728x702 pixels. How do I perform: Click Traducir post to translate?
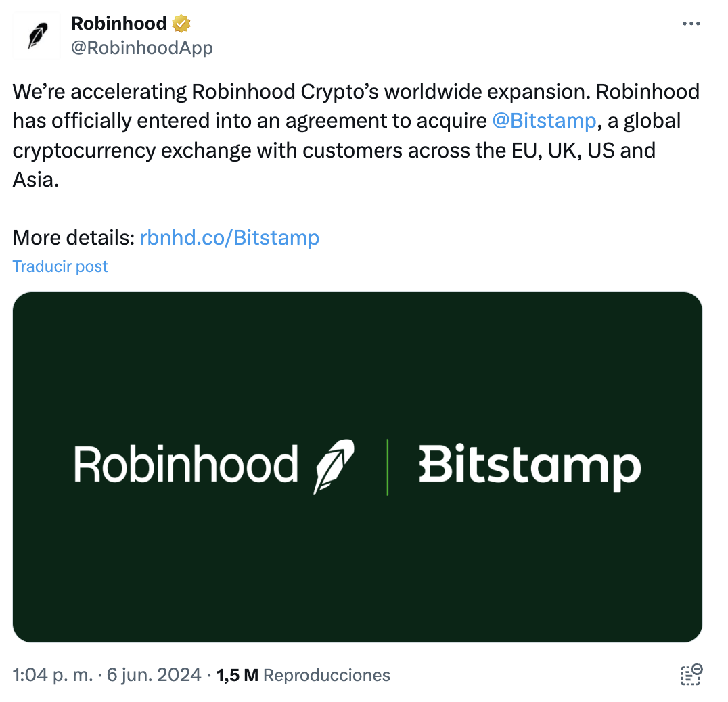60,266
